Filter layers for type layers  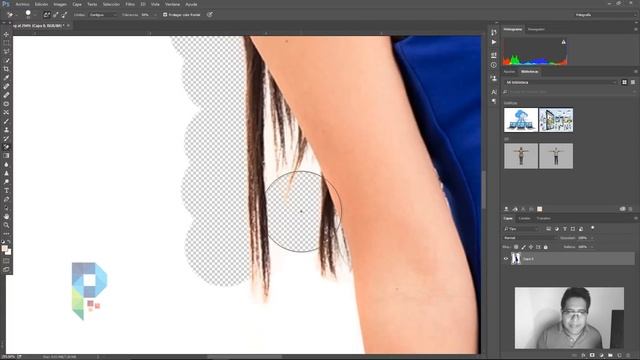[565, 229]
